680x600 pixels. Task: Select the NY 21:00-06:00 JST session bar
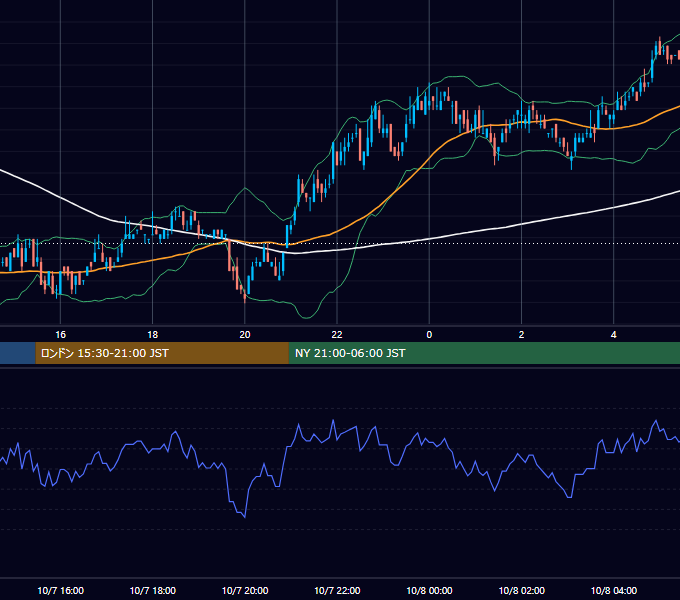tap(484, 353)
